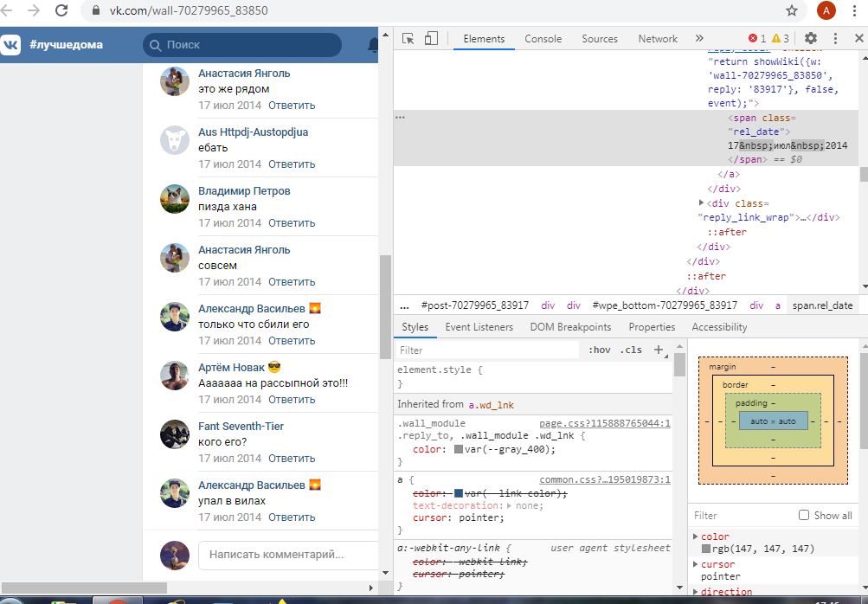Focus the Написать комментарий input

point(288,555)
